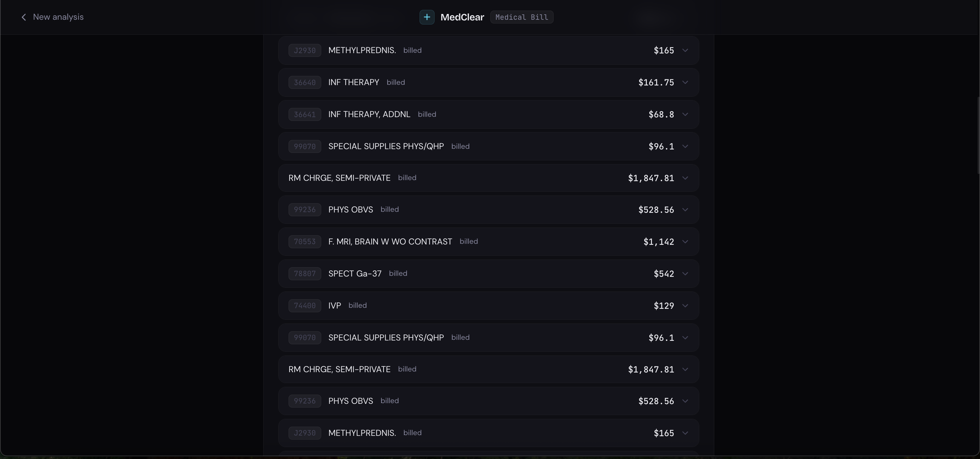Click the billed status on the IVP row
This screenshot has height=459, width=980.
358,306
